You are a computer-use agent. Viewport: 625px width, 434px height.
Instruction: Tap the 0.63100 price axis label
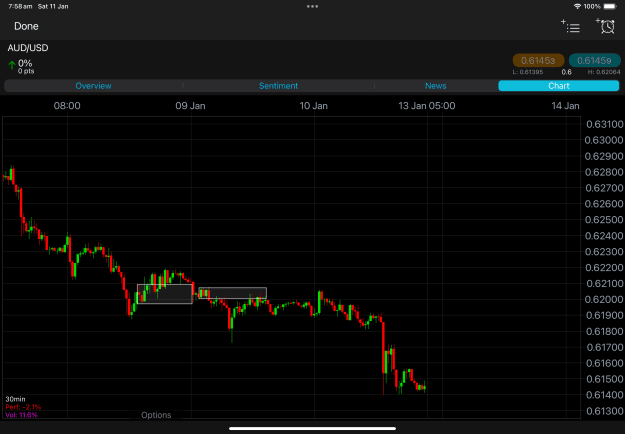pos(604,124)
